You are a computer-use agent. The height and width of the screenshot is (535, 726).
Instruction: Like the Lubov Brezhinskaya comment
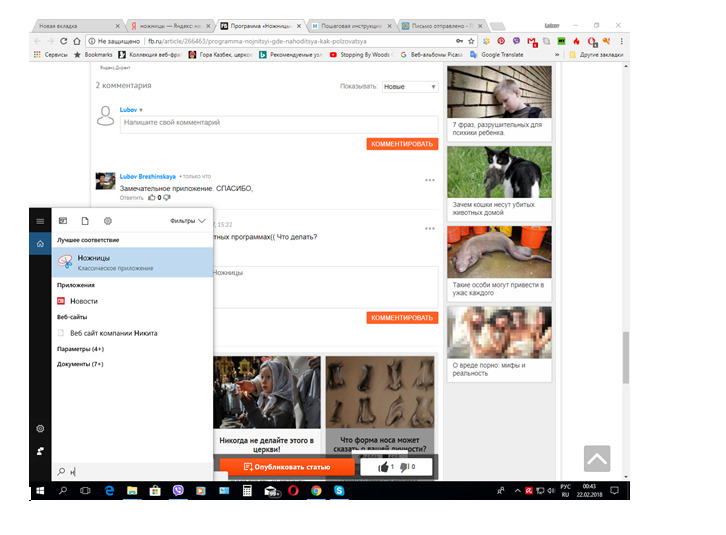point(151,197)
